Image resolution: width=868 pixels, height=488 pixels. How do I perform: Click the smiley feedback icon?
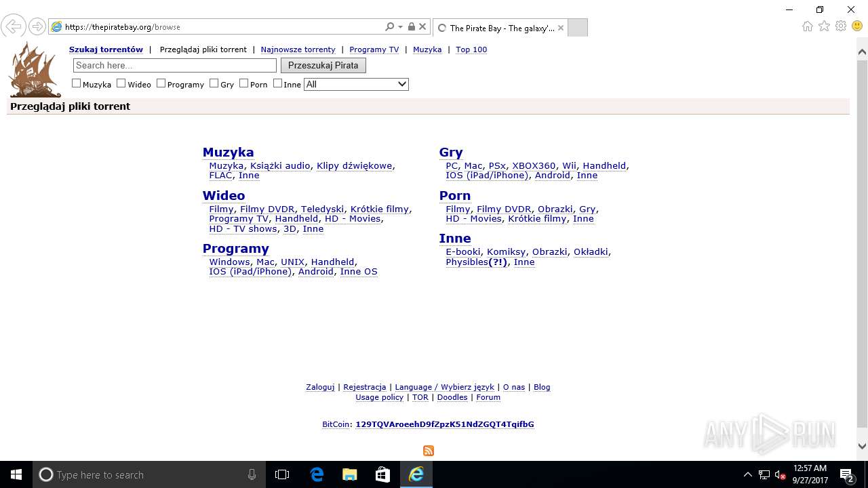click(x=857, y=26)
